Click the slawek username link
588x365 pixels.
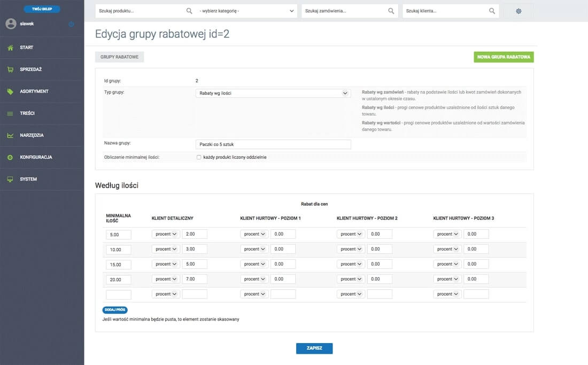27,24
